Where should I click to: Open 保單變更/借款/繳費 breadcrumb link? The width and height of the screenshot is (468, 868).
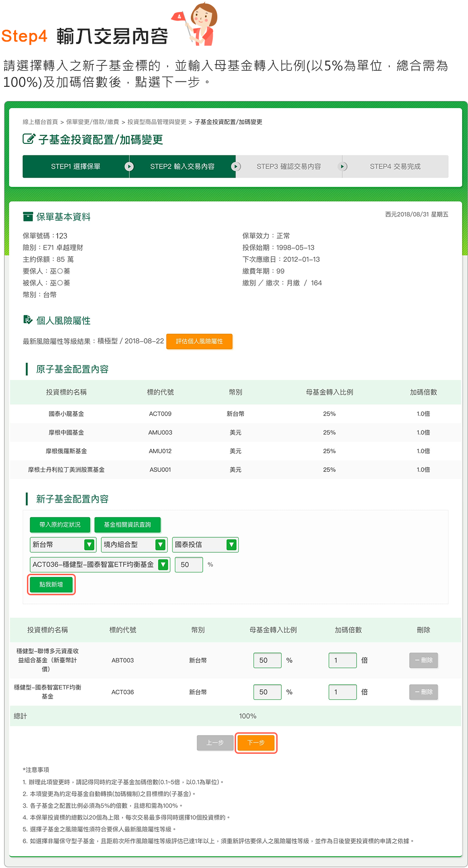coord(92,122)
